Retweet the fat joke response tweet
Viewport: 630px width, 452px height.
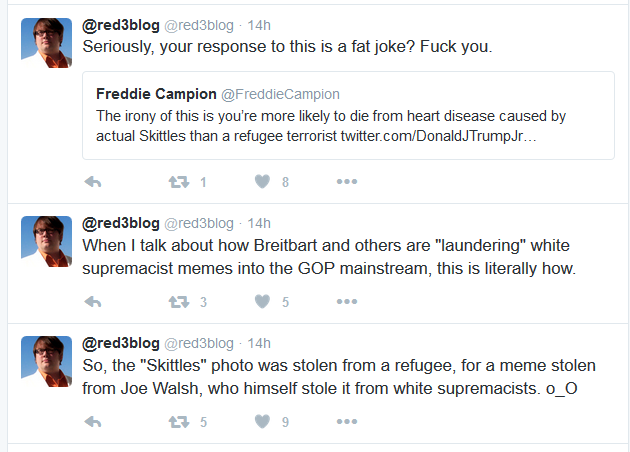179,182
